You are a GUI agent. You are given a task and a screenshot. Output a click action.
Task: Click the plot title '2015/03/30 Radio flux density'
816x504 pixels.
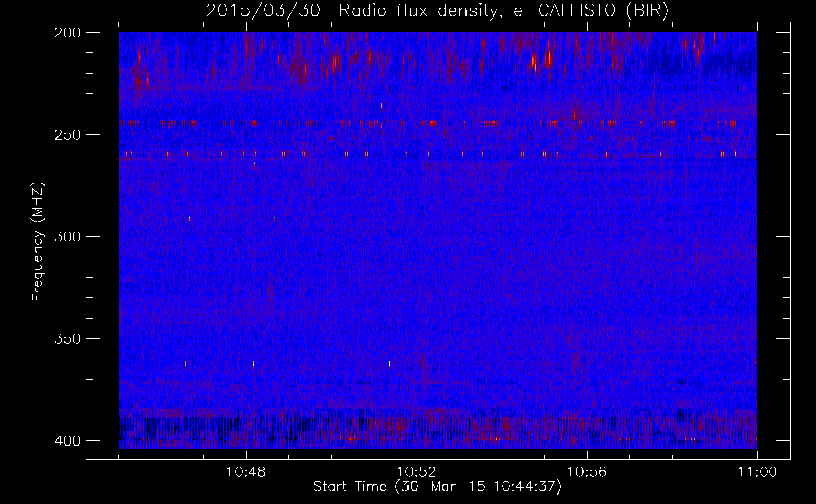(437, 10)
